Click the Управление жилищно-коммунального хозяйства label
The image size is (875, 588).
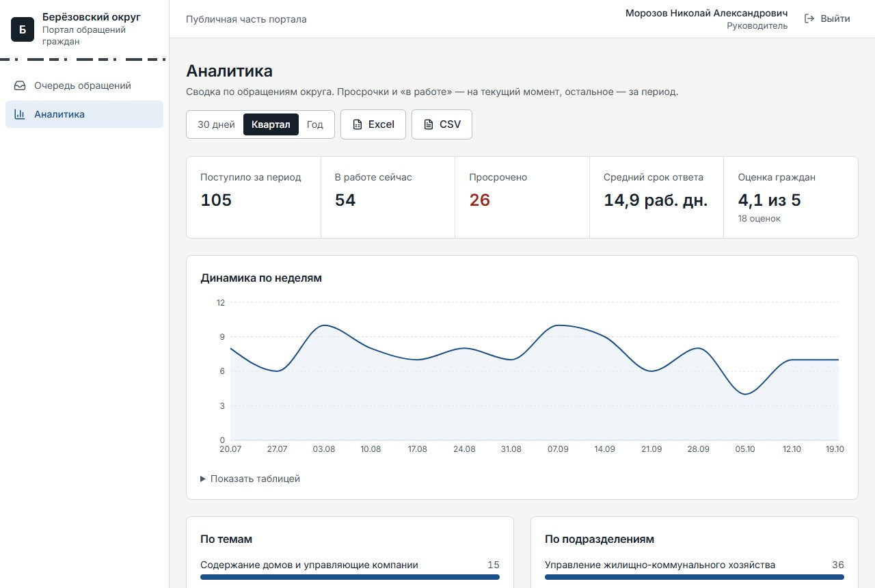660,565
